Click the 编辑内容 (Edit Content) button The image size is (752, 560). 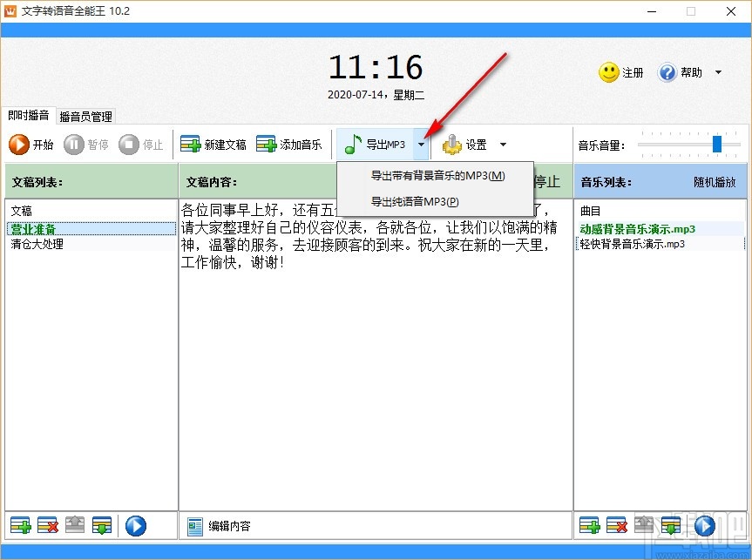(x=228, y=525)
